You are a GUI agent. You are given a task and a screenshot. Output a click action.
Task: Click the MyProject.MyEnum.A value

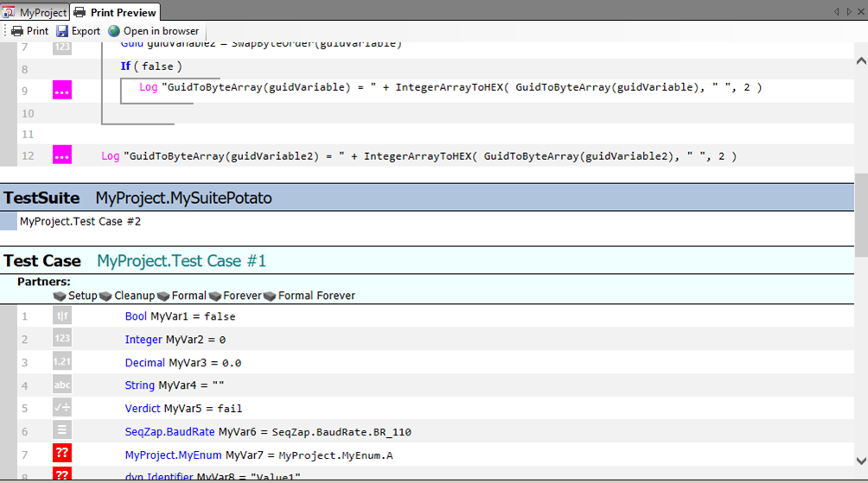(x=335, y=455)
